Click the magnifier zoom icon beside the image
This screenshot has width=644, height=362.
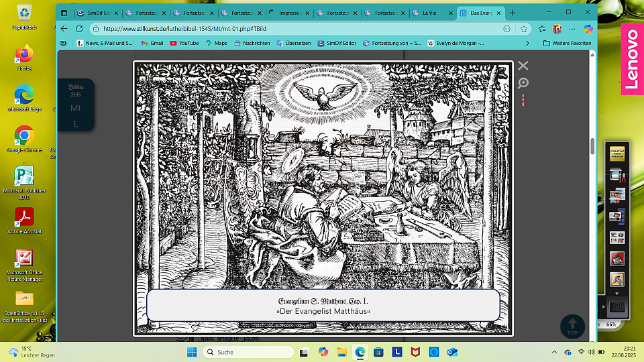[523, 83]
